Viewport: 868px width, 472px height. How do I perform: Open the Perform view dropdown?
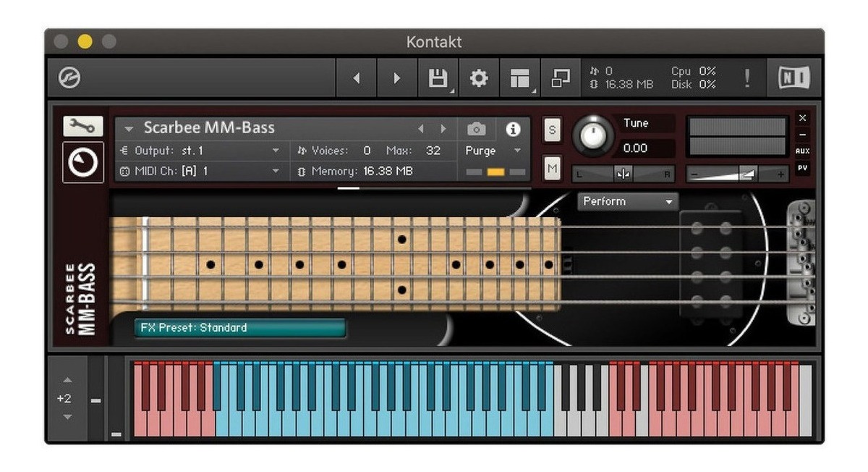pyautogui.click(x=628, y=201)
